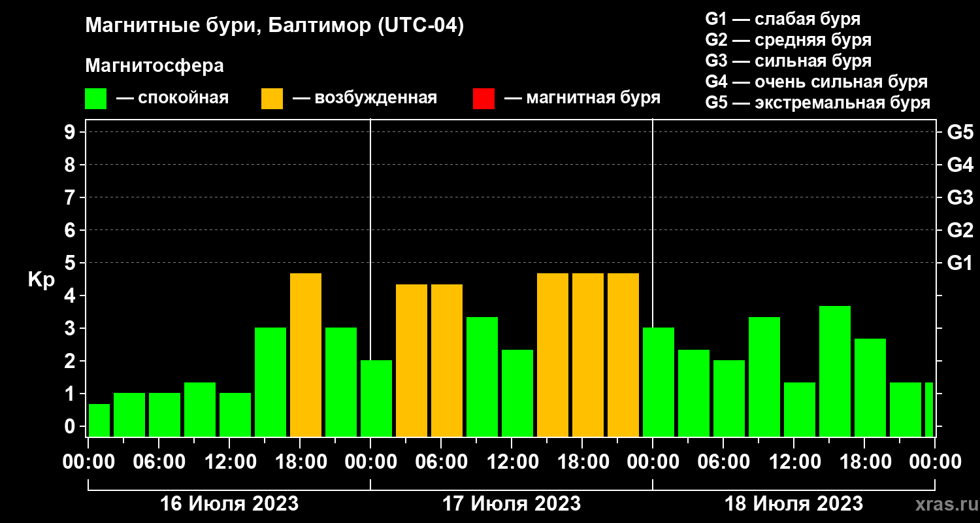
Task: Click the '18 Июля 2023' date label
Action: click(794, 504)
